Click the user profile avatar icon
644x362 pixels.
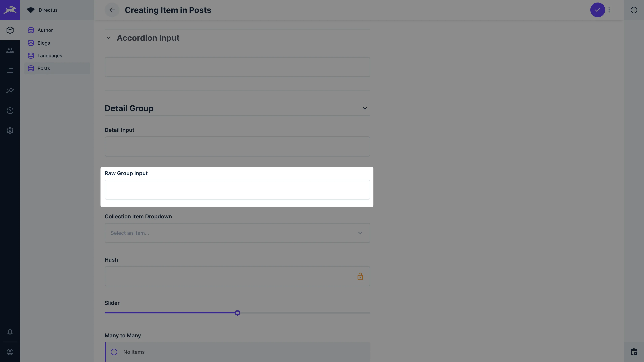[x=10, y=352]
